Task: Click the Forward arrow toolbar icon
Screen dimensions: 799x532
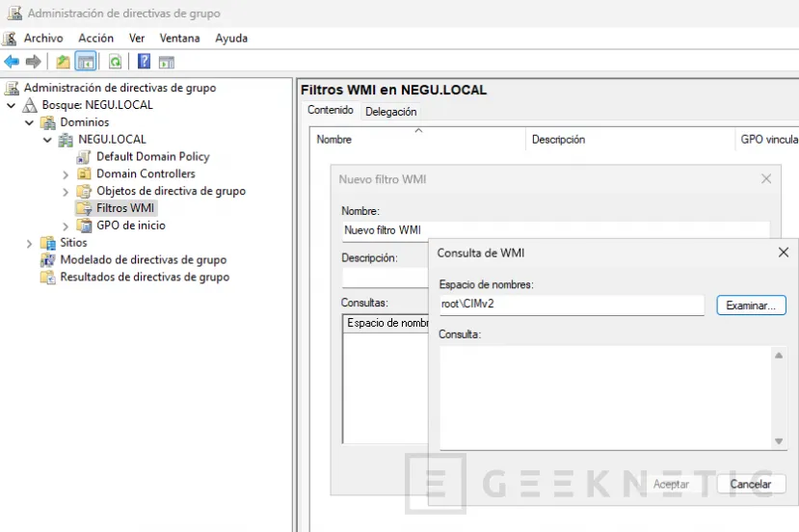Action: (x=34, y=63)
